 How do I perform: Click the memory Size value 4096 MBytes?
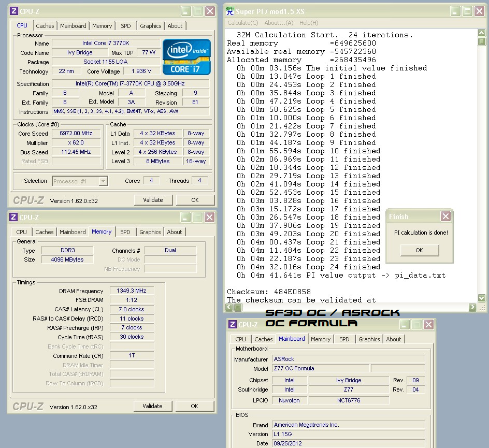(x=67, y=259)
